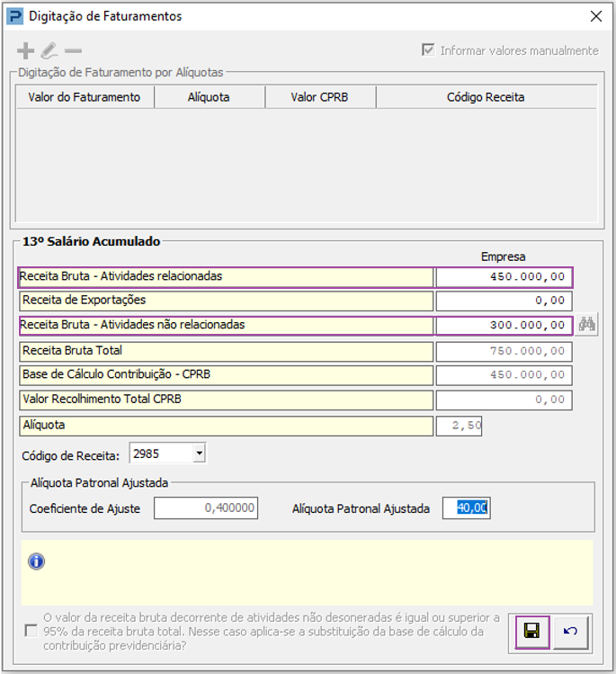
Task: Toggle Informar valores manualmente checkbox
Action: pyautogui.click(x=428, y=50)
